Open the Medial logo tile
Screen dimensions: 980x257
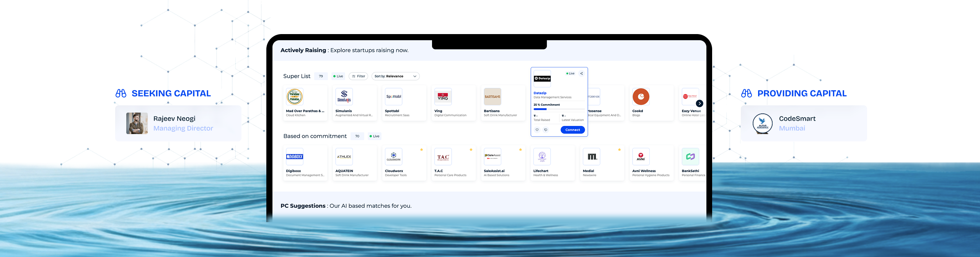tap(591, 157)
